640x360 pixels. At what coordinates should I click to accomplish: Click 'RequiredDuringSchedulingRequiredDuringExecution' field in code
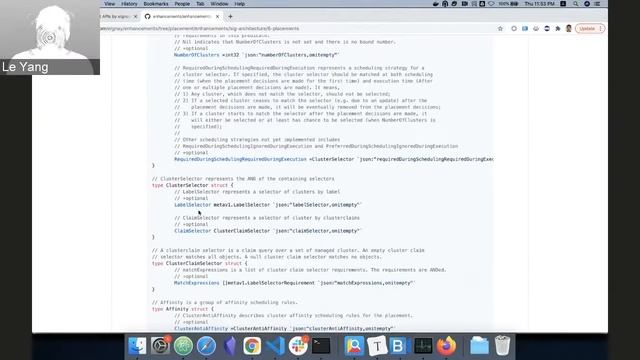(x=240, y=159)
